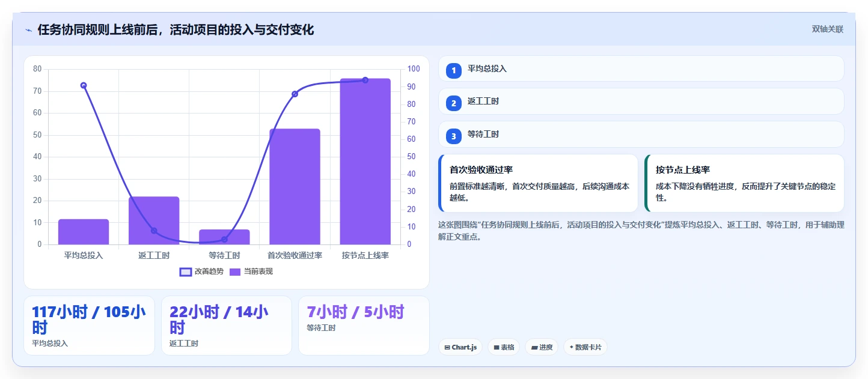Click the 首次验收通过率 bar in chart
868x379 pixels.
295,187
